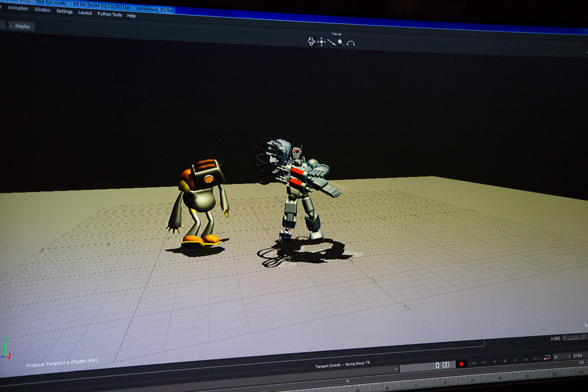This screenshot has width=588, height=392.
Task: Go to end of take
Action: [536, 359]
